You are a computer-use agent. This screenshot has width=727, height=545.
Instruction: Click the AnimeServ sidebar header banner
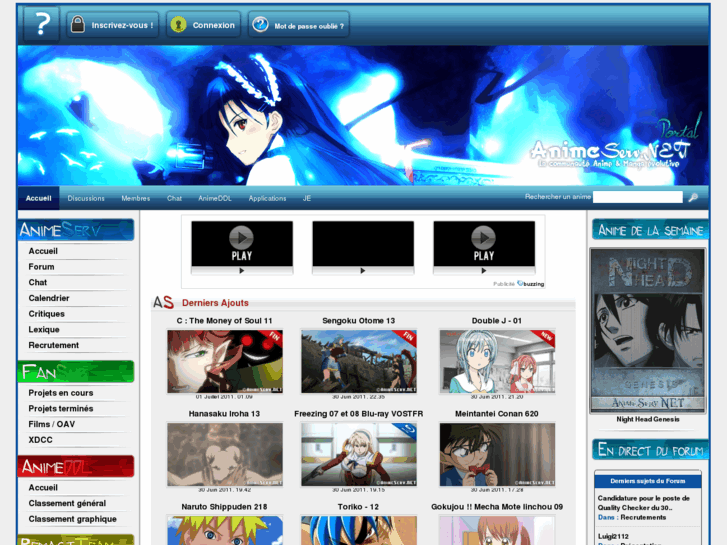click(x=76, y=230)
